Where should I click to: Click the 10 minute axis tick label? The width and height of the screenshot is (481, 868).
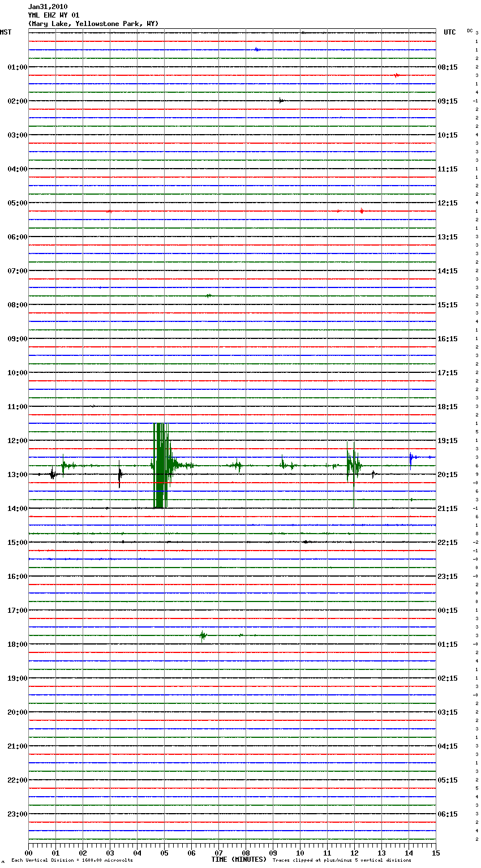pos(300,853)
